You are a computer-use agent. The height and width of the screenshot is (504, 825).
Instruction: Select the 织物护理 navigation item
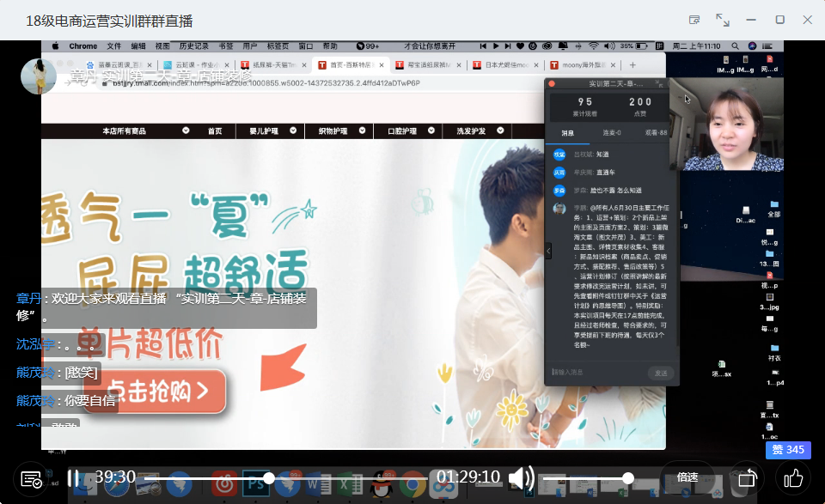331,131
